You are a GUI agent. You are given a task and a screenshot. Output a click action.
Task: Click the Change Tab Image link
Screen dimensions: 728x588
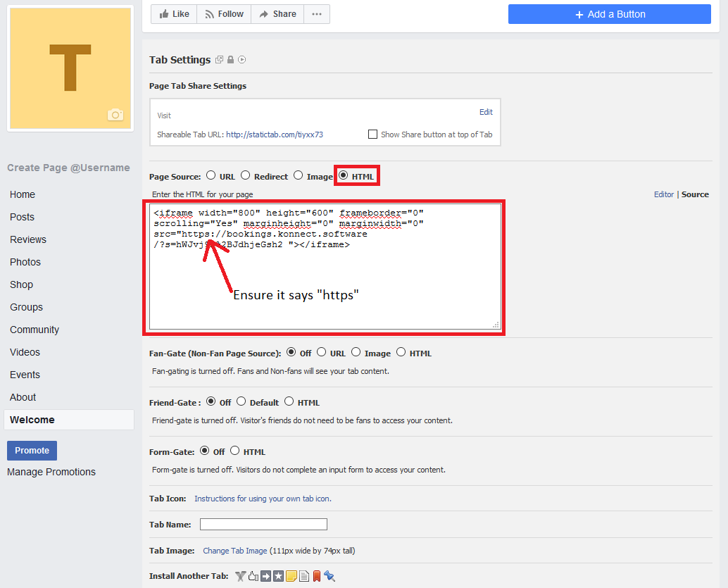tap(235, 550)
